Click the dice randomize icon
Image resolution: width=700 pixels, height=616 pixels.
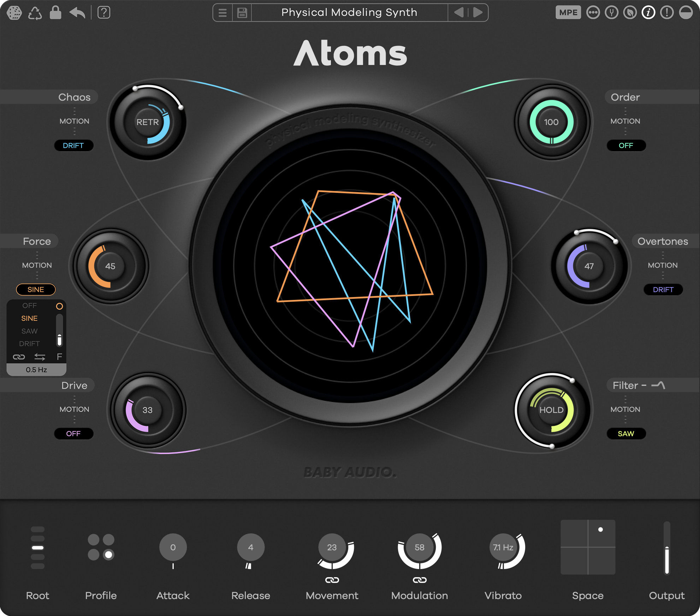[14, 13]
